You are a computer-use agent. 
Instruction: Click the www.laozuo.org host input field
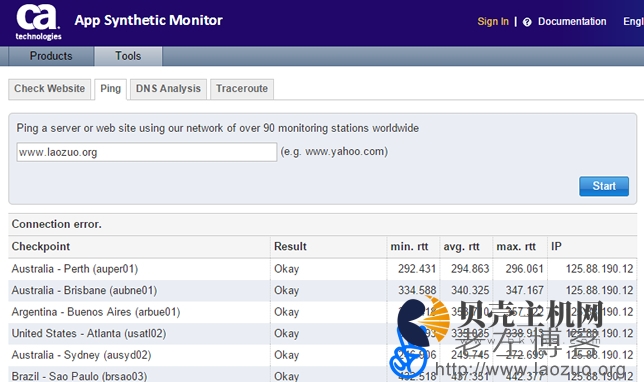click(147, 152)
